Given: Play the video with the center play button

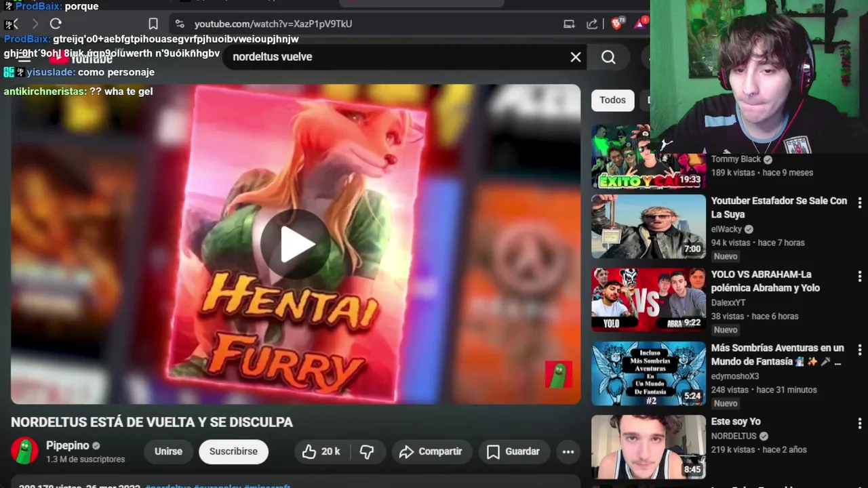Looking at the screenshot, I should click(296, 244).
